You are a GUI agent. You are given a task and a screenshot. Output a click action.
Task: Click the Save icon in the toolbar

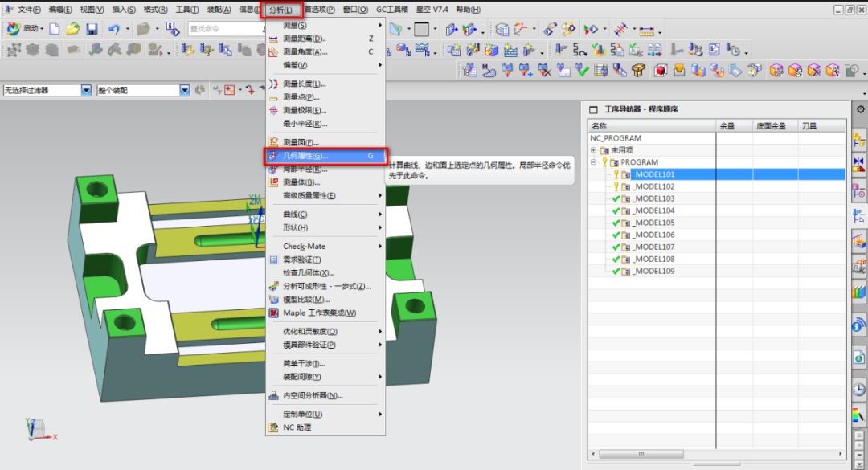(x=92, y=29)
